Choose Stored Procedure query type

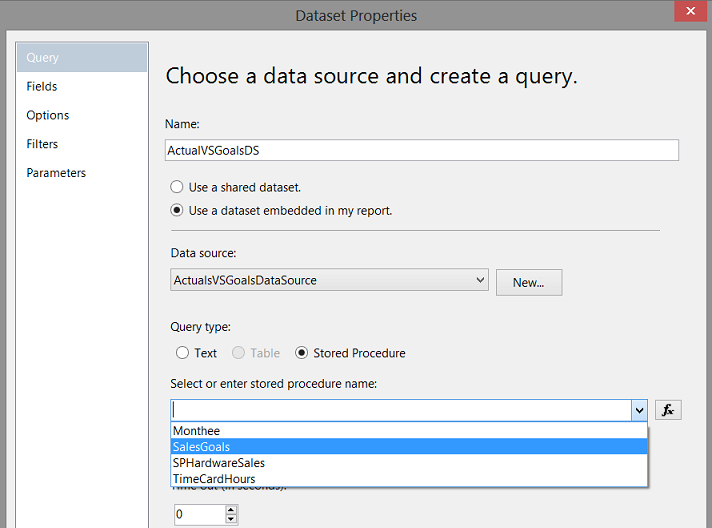pos(301,353)
